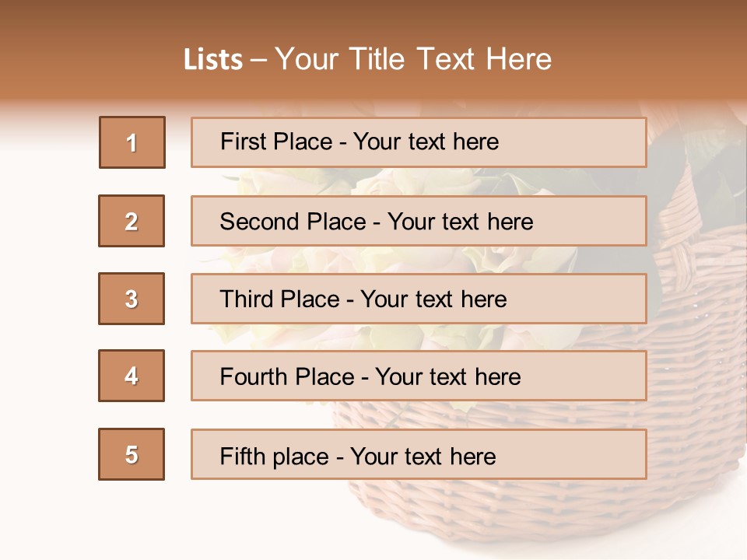
Task: Select the number 4 square
Action: pyautogui.click(x=132, y=376)
